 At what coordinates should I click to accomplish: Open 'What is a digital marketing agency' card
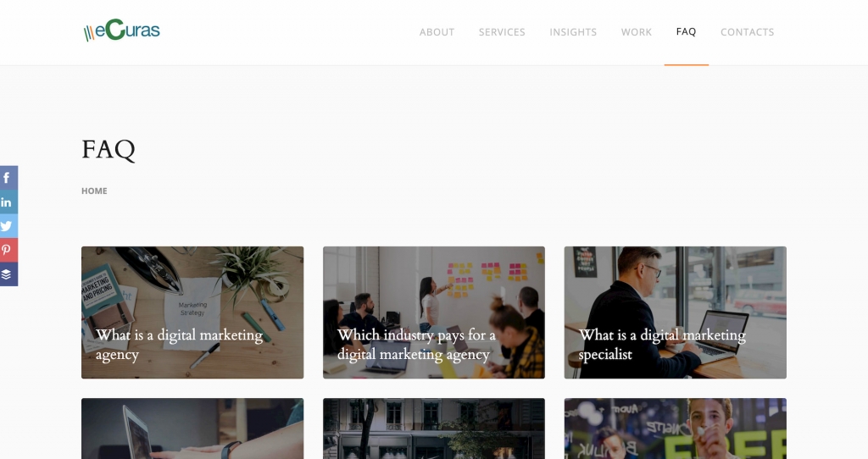coord(192,312)
